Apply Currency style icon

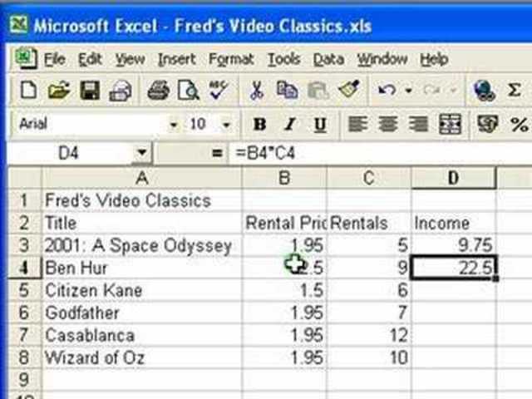coord(488,124)
